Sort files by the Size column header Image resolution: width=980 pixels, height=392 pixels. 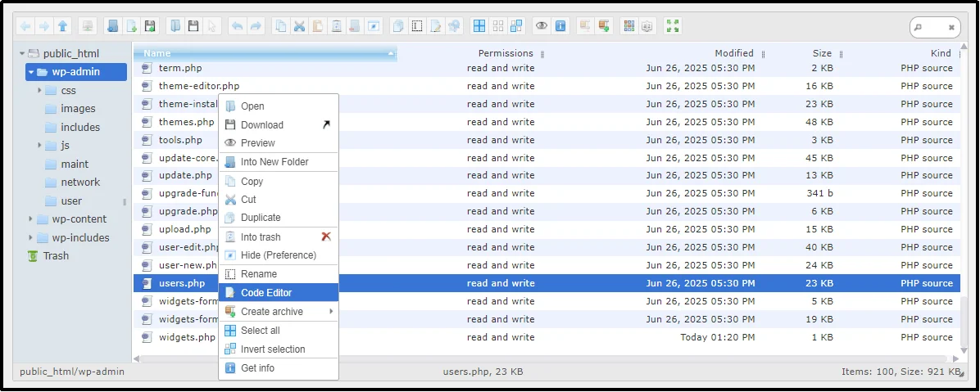click(x=822, y=53)
